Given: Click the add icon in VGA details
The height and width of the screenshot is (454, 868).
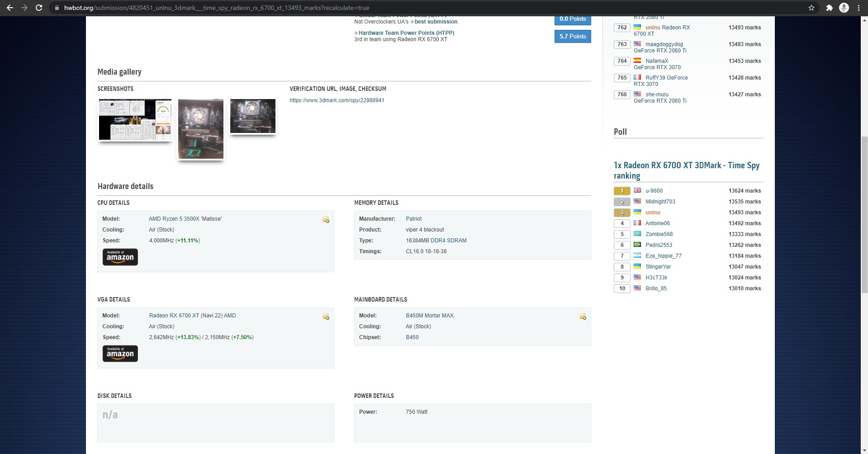Looking at the screenshot, I should pos(326,317).
